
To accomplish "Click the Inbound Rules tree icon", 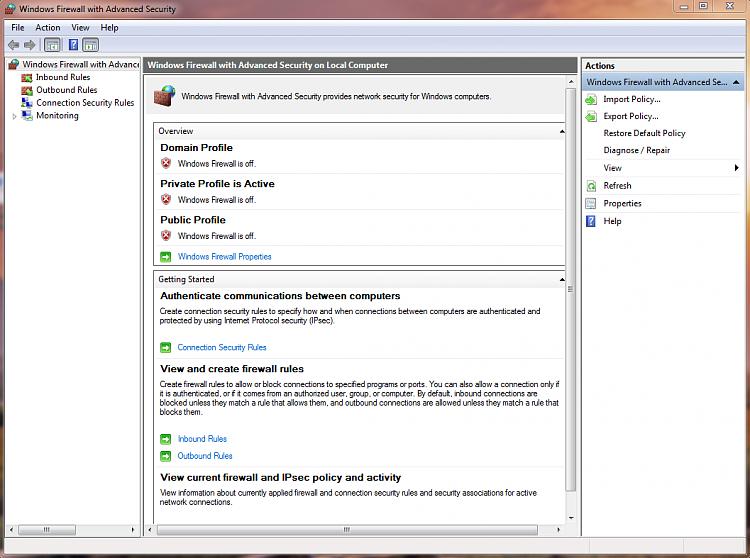I will (27, 77).
